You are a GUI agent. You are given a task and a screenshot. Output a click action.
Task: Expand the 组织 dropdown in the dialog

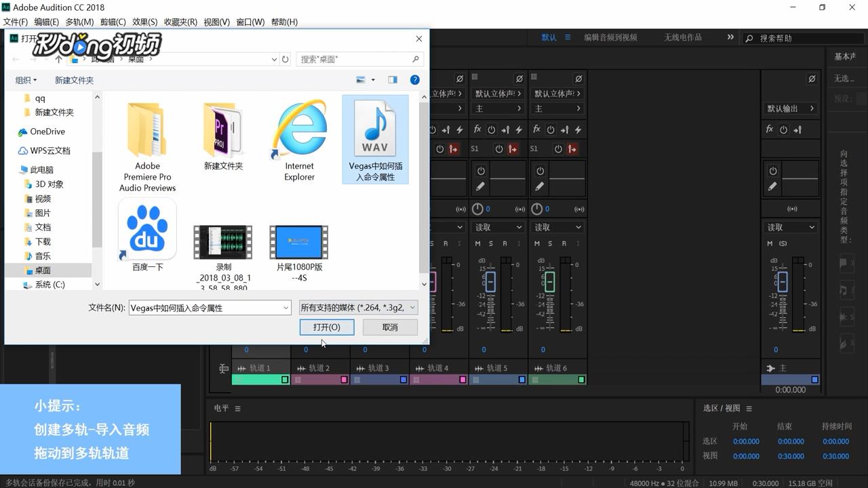(x=26, y=80)
